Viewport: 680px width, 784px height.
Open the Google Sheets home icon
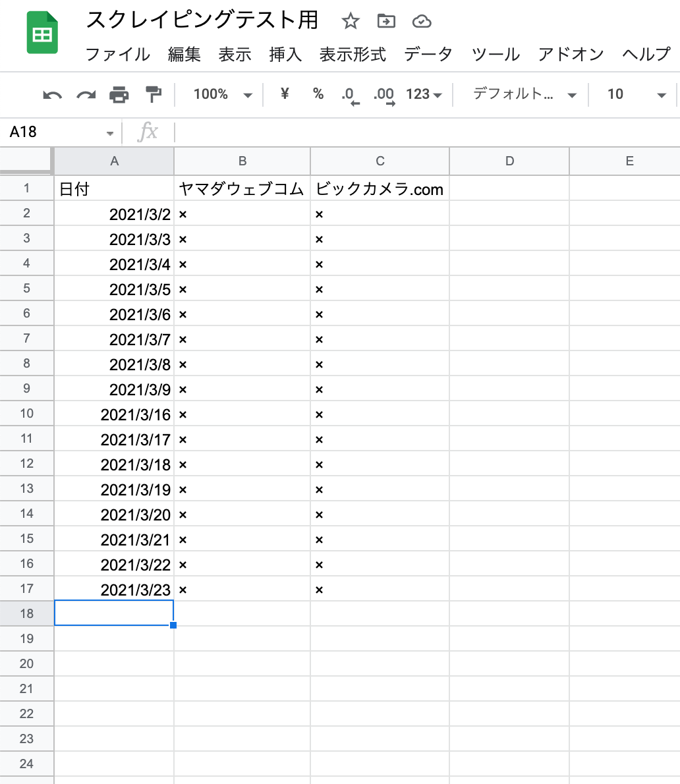(42, 32)
